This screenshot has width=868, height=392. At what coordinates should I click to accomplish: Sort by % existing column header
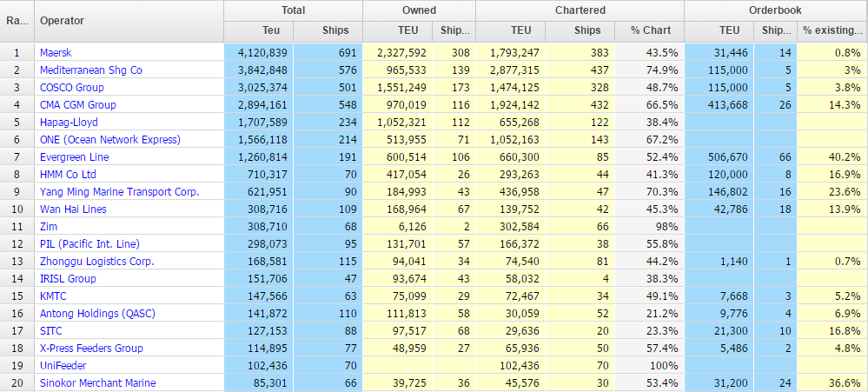coord(832,31)
